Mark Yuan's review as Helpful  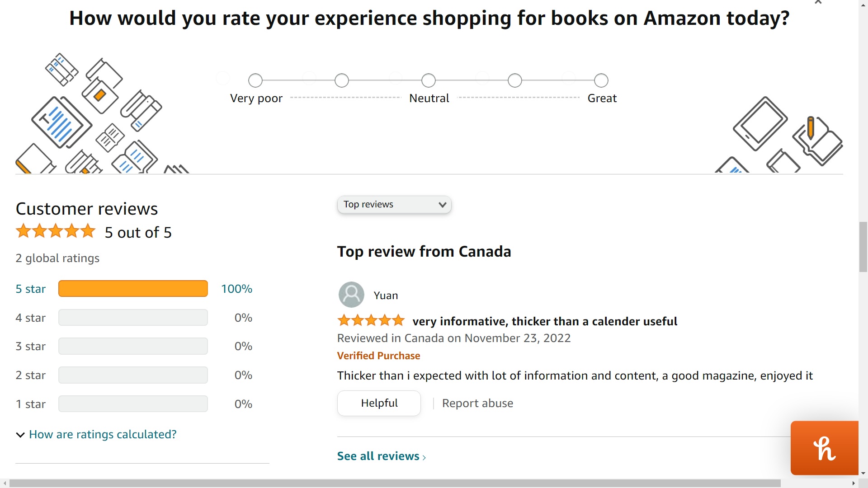coord(379,403)
